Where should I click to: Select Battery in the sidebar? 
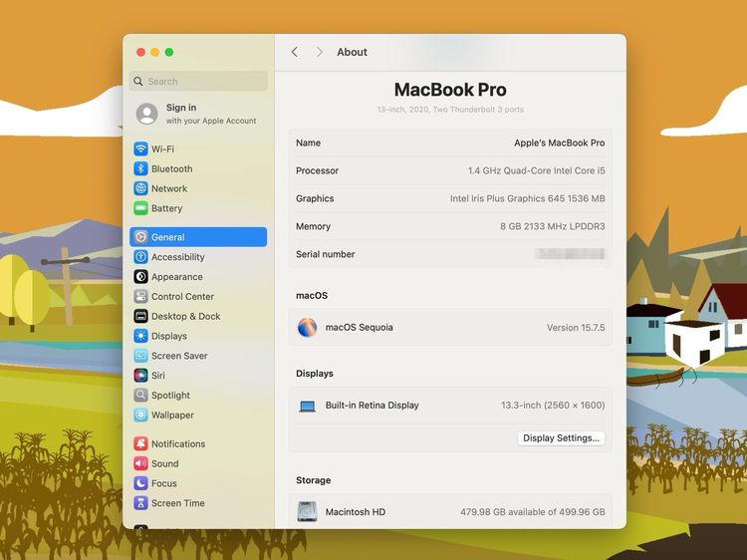(x=198, y=208)
